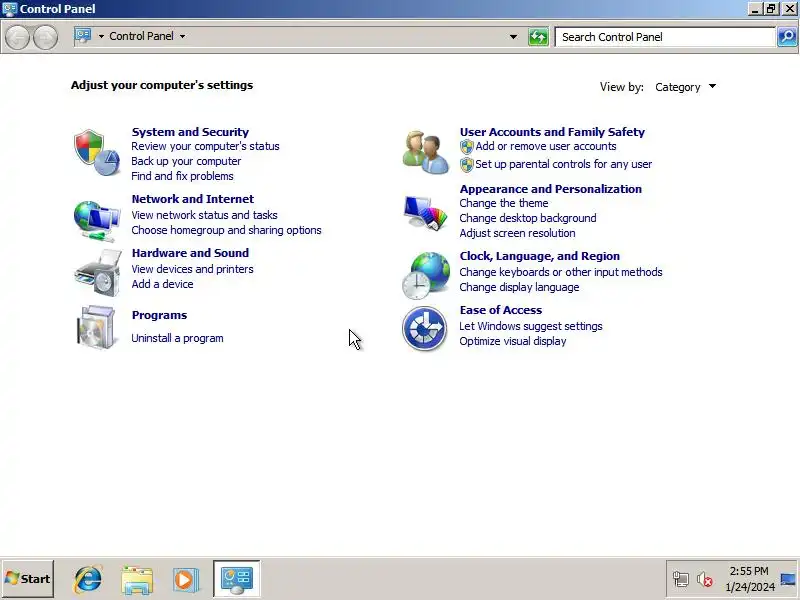Click Change the theme

[x=504, y=203]
